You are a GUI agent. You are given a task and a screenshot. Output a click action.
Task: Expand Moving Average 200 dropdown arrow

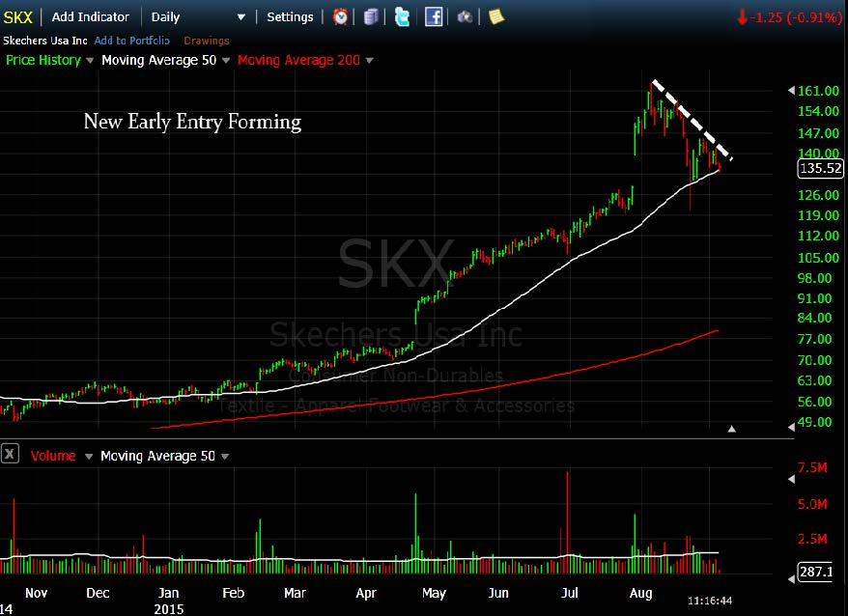point(369,61)
